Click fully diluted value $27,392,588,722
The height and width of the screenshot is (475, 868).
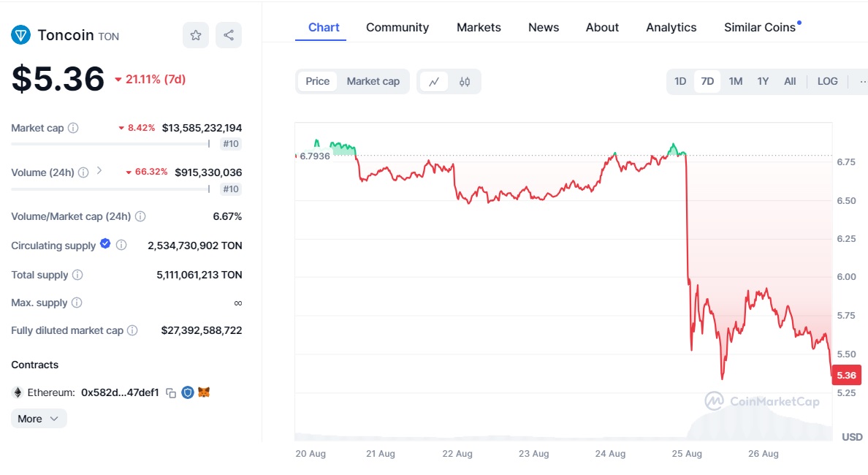[202, 330]
